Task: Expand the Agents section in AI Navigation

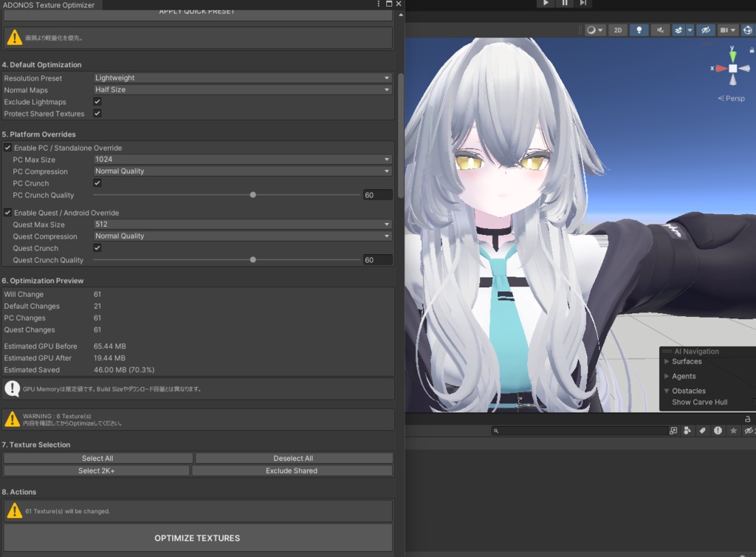Action: [x=667, y=376]
